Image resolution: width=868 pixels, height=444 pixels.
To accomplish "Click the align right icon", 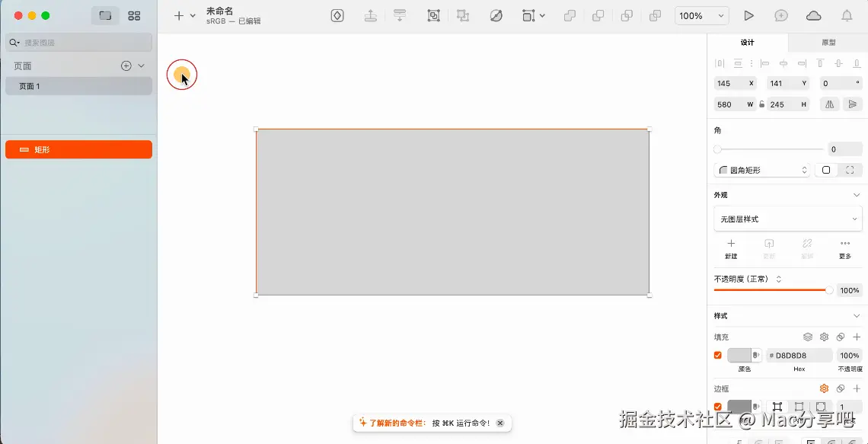I will (802, 63).
